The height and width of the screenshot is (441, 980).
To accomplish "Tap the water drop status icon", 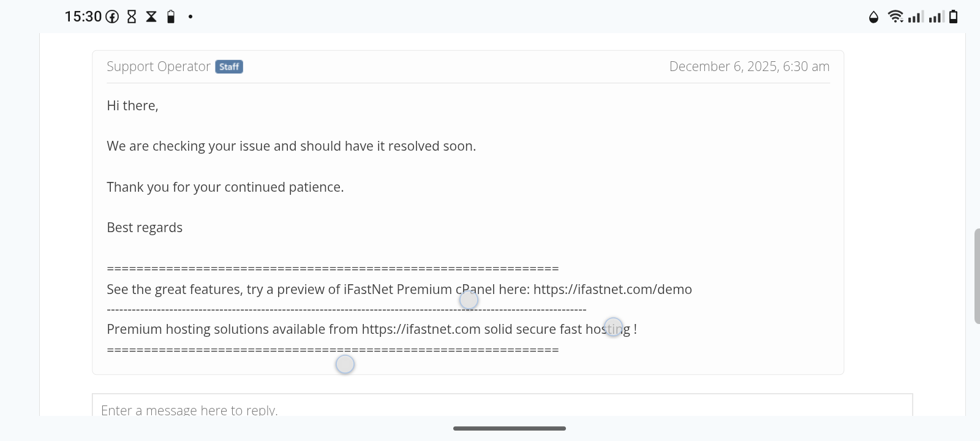I will point(873,17).
